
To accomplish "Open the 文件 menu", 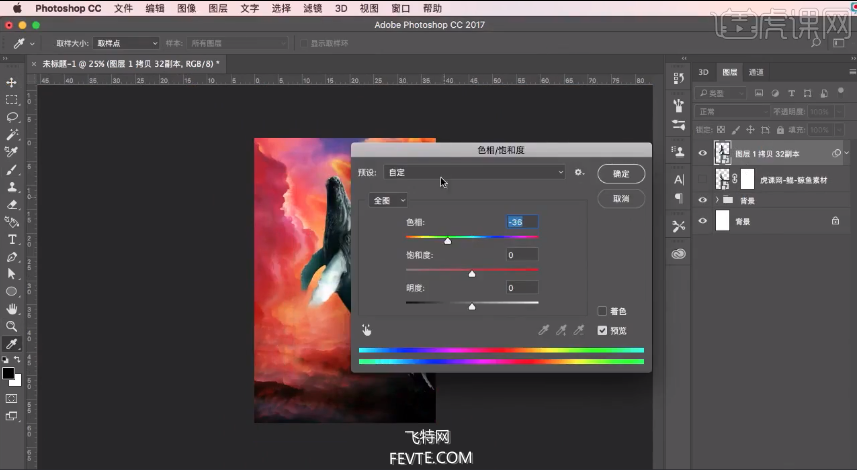I will click(x=124, y=8).
